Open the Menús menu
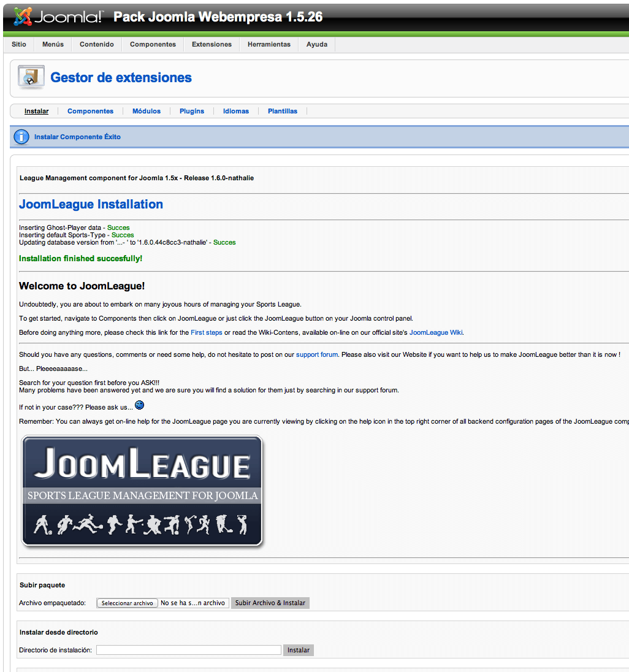The height and width of the screenshot is (672, 629). (53, 45)
